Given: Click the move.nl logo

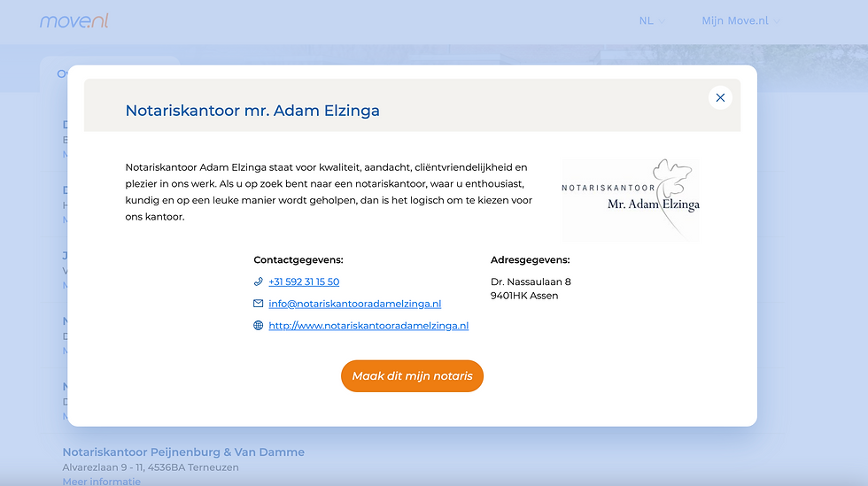Looking at the screenshot, I should (x=74, y=21).
